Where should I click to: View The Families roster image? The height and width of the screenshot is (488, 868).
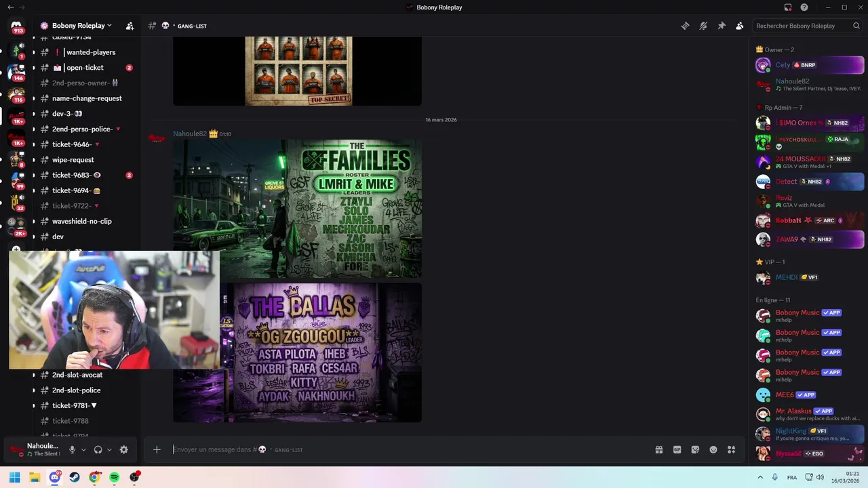point(297,209)
